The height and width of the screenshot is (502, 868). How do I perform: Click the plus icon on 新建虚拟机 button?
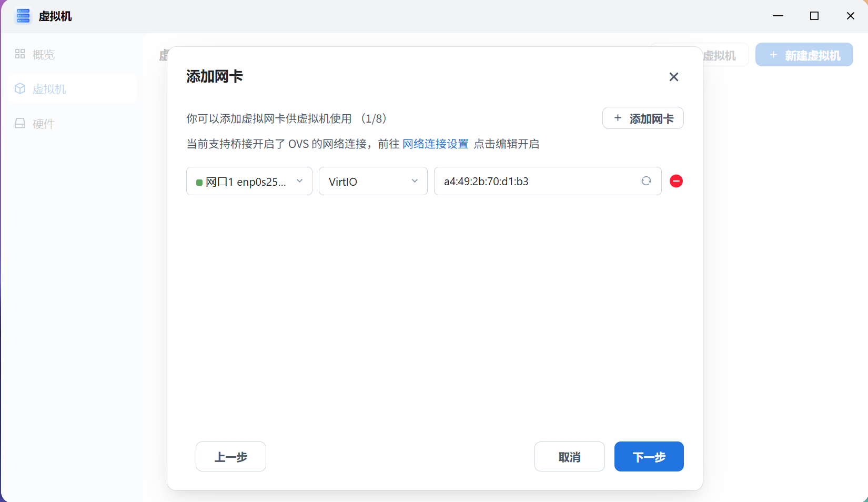pyautogui.click(x=773, y=55)
